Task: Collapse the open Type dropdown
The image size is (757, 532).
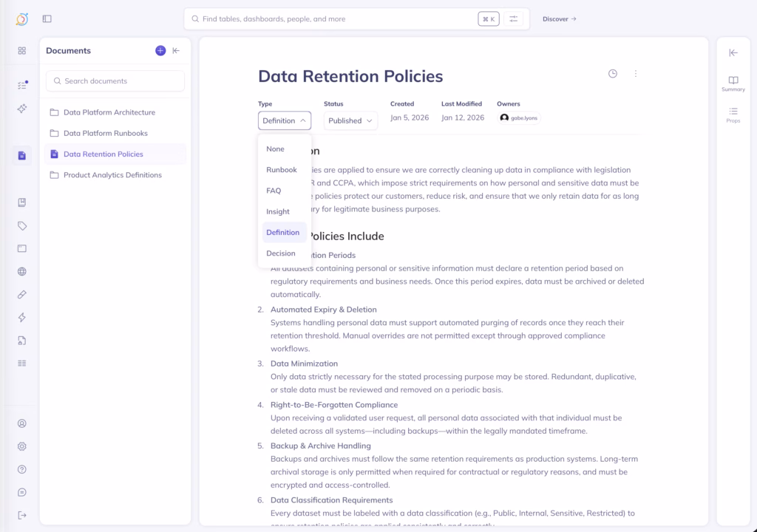Action: tap(283, 120)
